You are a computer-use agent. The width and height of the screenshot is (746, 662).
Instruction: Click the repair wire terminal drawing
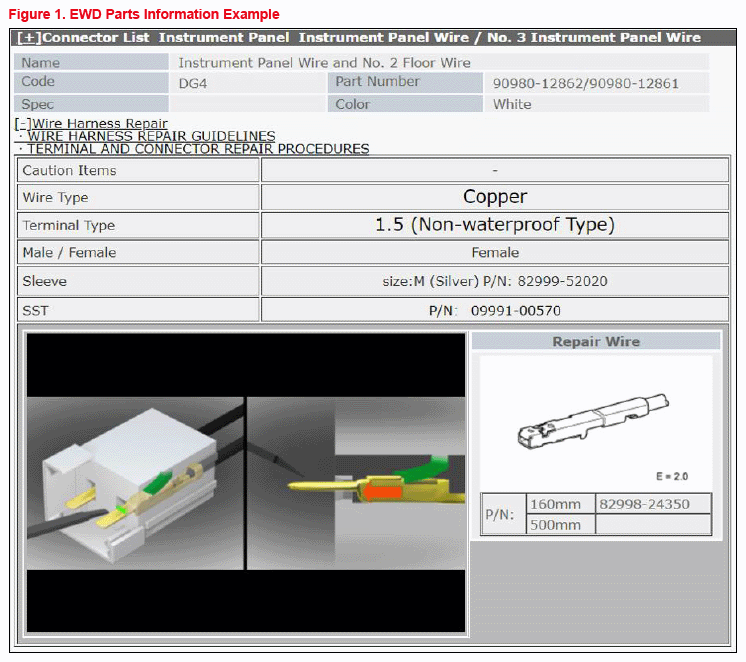click(593, 421)
